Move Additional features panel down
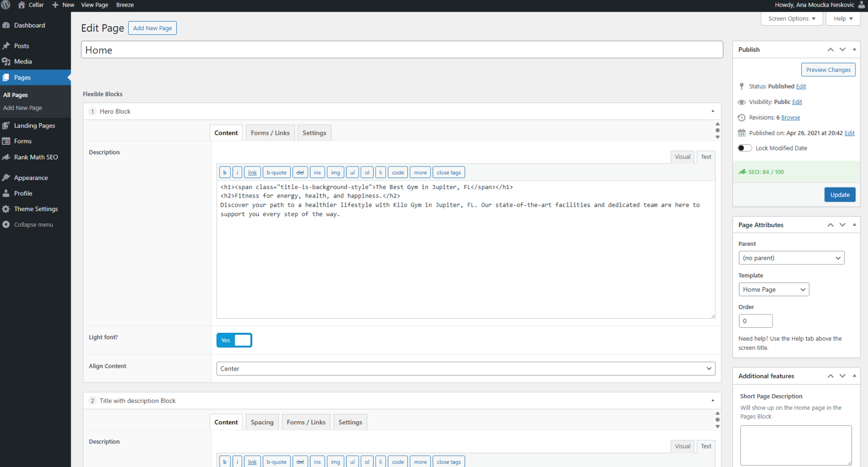The width and height of the screenshot is (868, 467). click(x=842, y=376)
